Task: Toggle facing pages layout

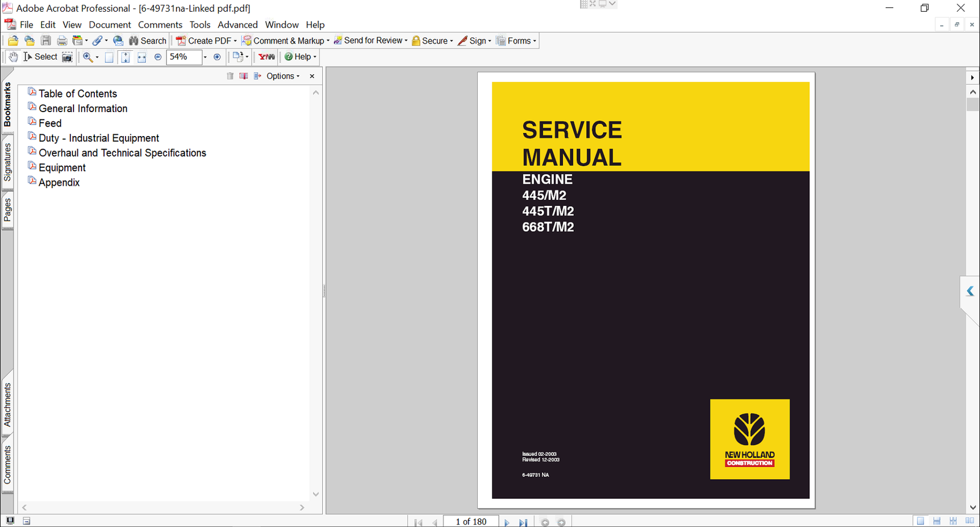Action: coord(970,521)
